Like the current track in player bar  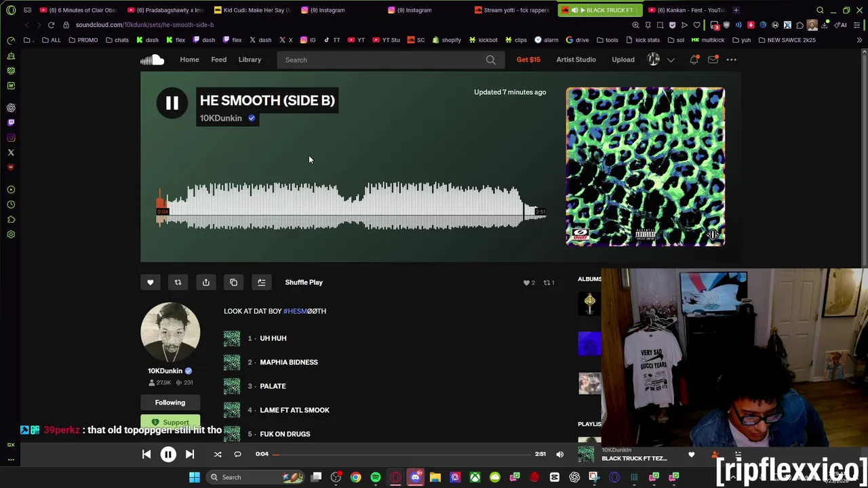(x=691, y=455)
